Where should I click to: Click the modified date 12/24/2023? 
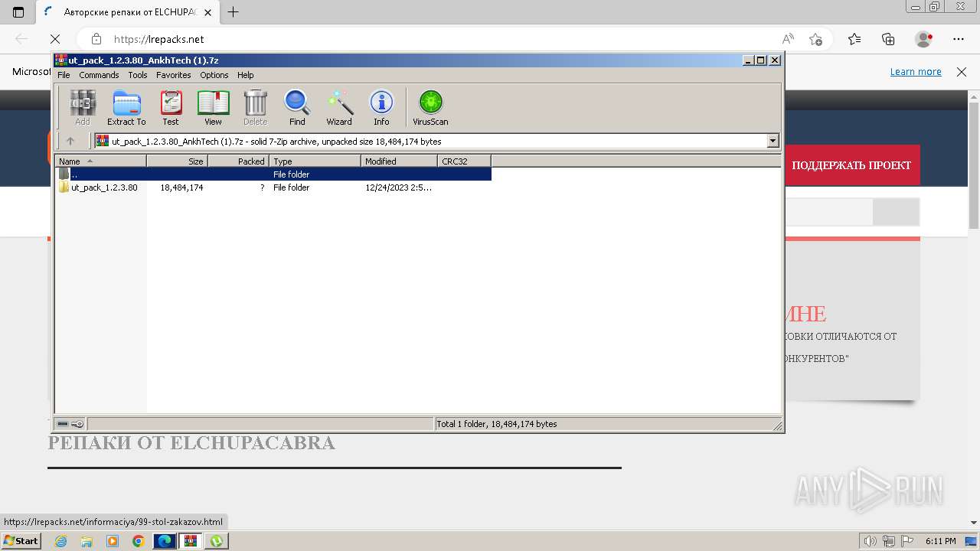tap(398, 187)
